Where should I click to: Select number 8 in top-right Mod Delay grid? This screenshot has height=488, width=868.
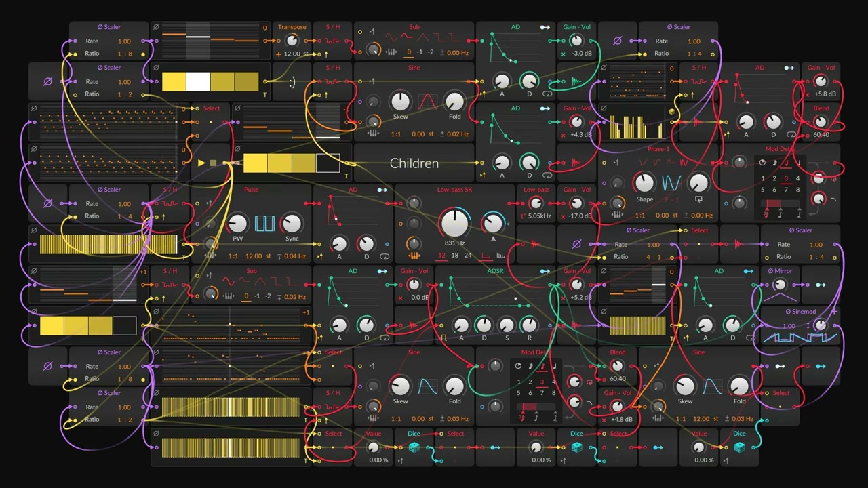[797, 190]
